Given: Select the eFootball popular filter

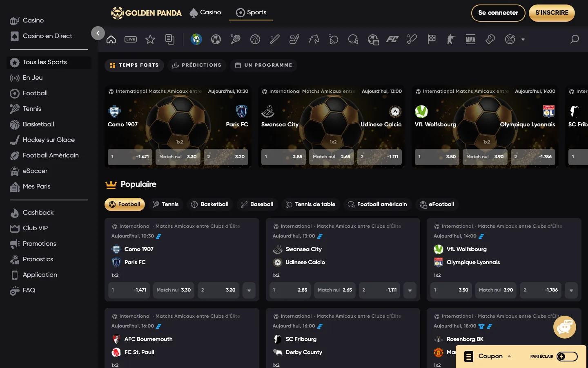Looking at the screenshot, I should click(437, 204).
